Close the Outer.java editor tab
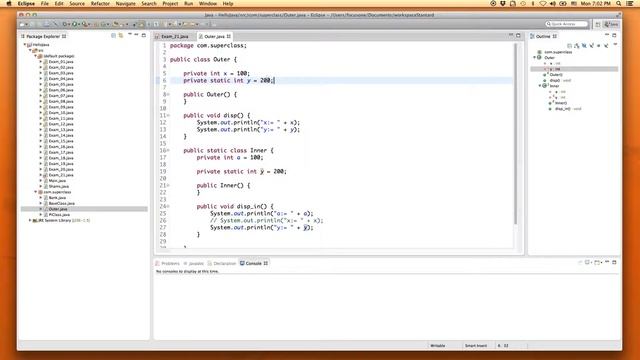Image resolution: width=640 pixels, height=360 pixels. click(x=229, y=36)
